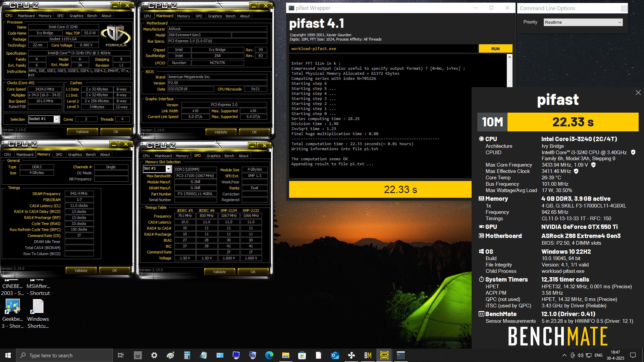This screenshot has height=362, width=644.
Task: Open Mainboard tab in the CPU-Z SPD window
Action: point(163,156)
